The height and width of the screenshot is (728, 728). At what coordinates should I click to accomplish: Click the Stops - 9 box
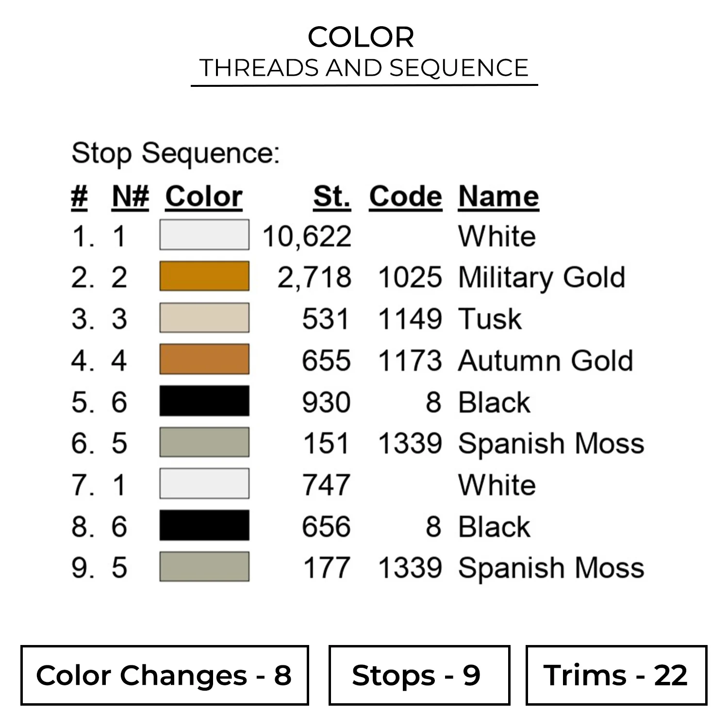pos(419,675)
